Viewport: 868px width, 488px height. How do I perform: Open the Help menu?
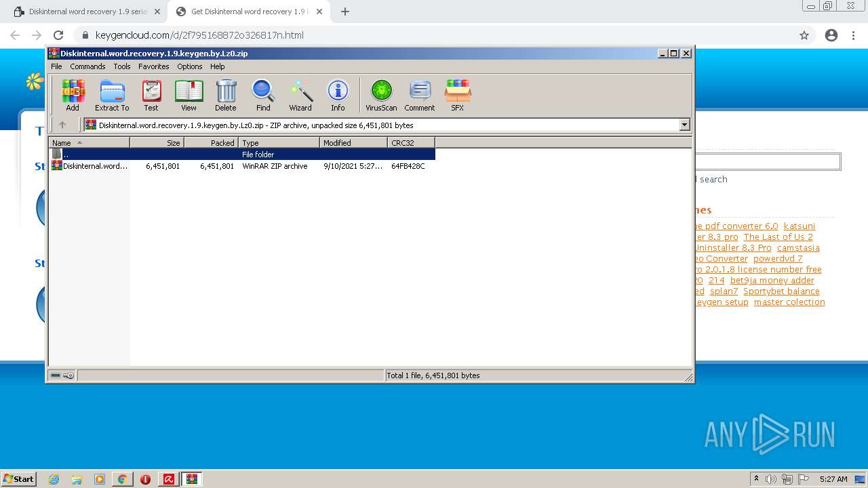218,66
